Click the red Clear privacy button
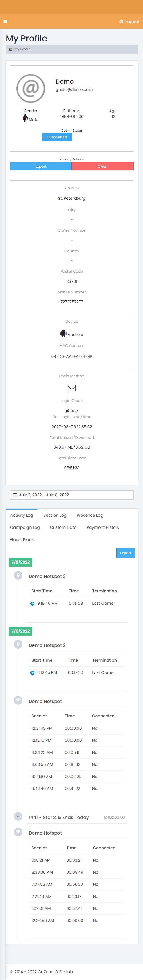Viewport: 143px width, 980px height. (x=103, y=166)
